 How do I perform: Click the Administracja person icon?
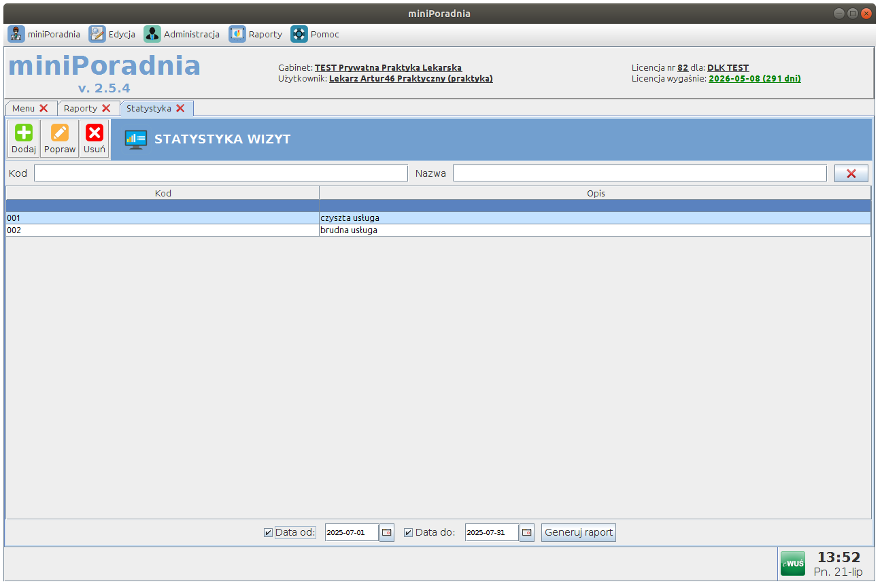point(152,34)
